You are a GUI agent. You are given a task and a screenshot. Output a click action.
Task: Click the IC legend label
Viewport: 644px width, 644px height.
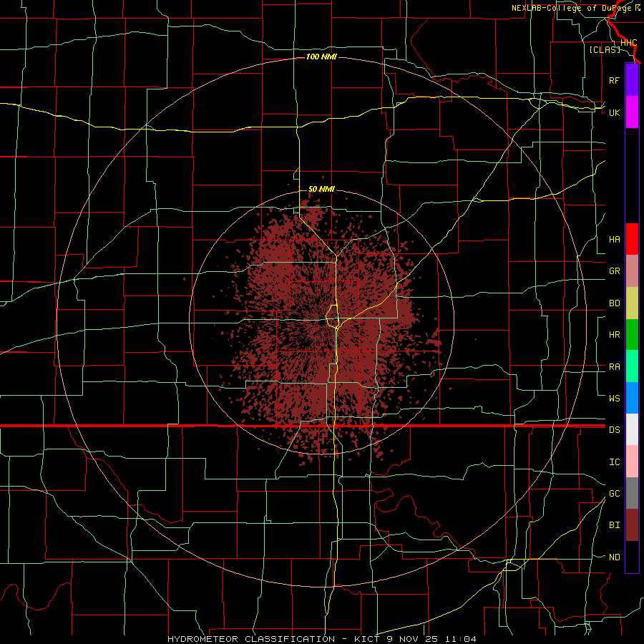point(615,462)
